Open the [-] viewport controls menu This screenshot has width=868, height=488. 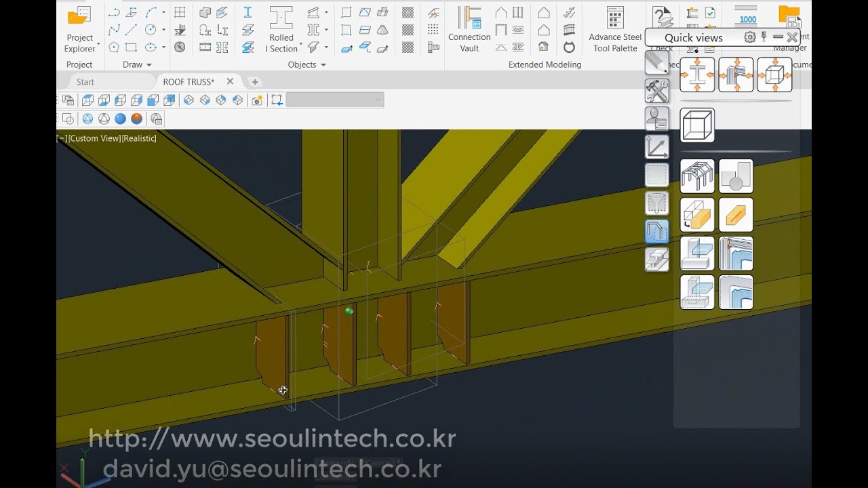click(x=62, y=138)
